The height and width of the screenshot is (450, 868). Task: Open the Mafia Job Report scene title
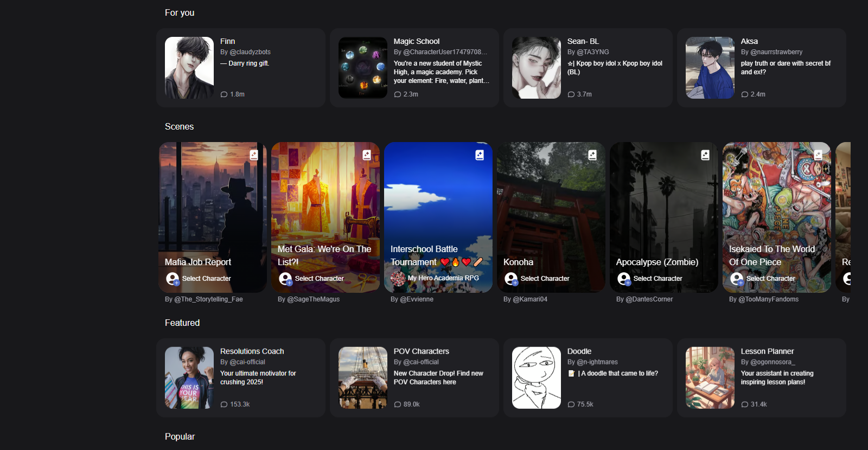coord(198,262)
